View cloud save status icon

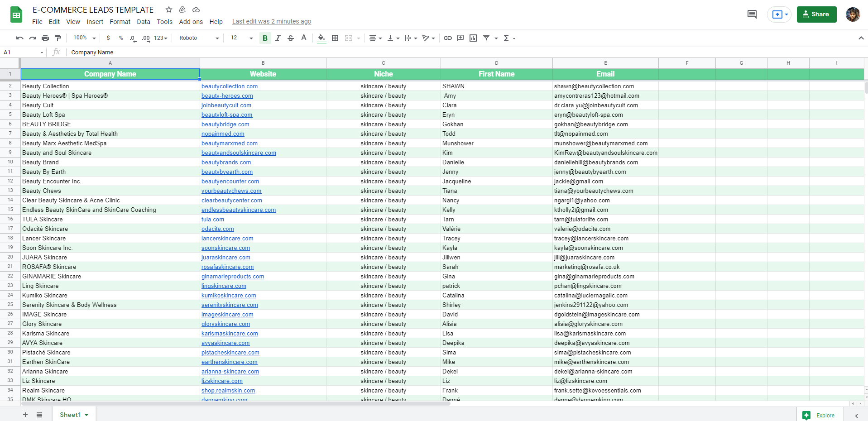pos(196,10)
